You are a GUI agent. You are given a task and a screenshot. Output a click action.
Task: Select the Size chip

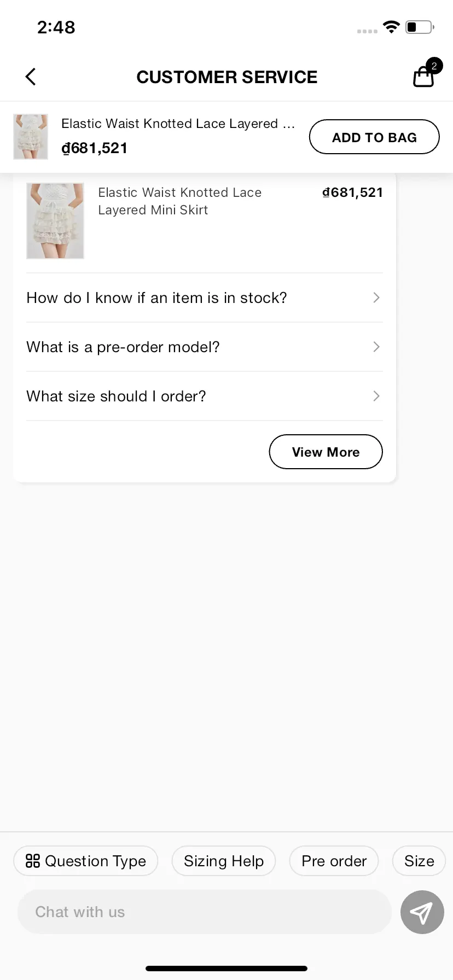pos(419,861)
